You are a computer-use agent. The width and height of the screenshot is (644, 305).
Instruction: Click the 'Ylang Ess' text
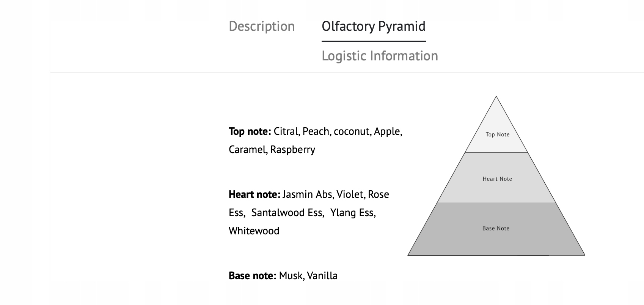point(352,213)
